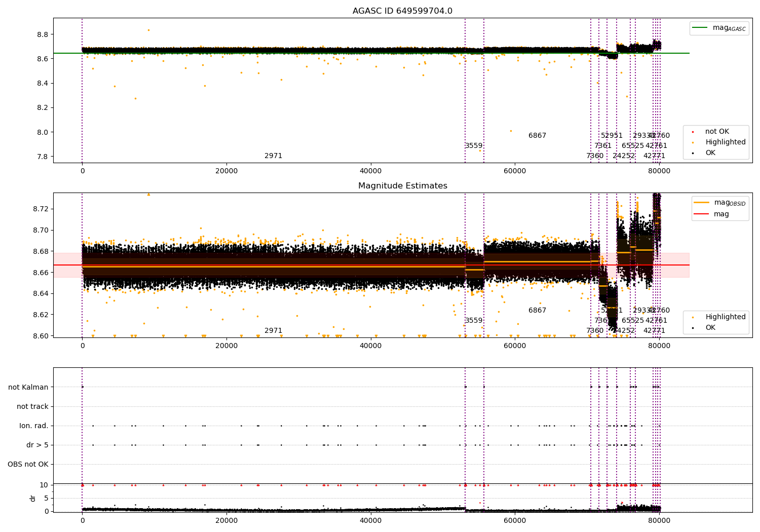Click the 5 tick on dr axis
This screenshot has width=760, height=532.
pyautogui.click(x=46, y=498)
